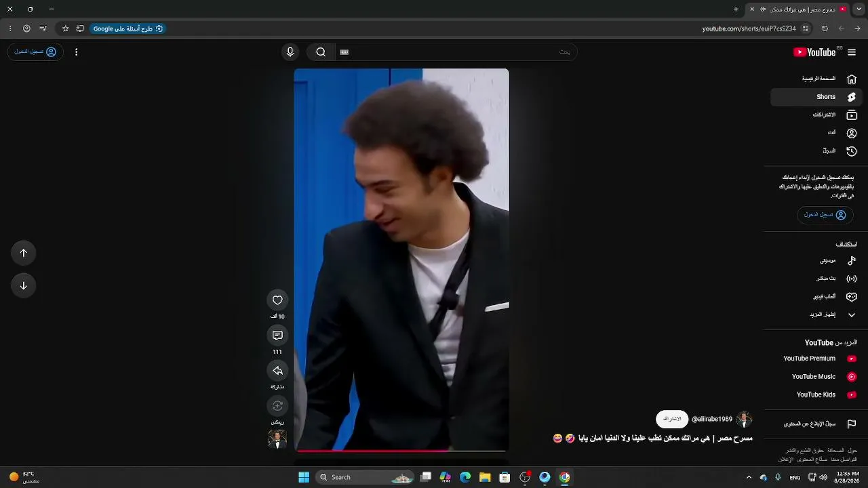Open Music in the Explore section
This screenshot has width=868, height=488.
click(816, 260)
